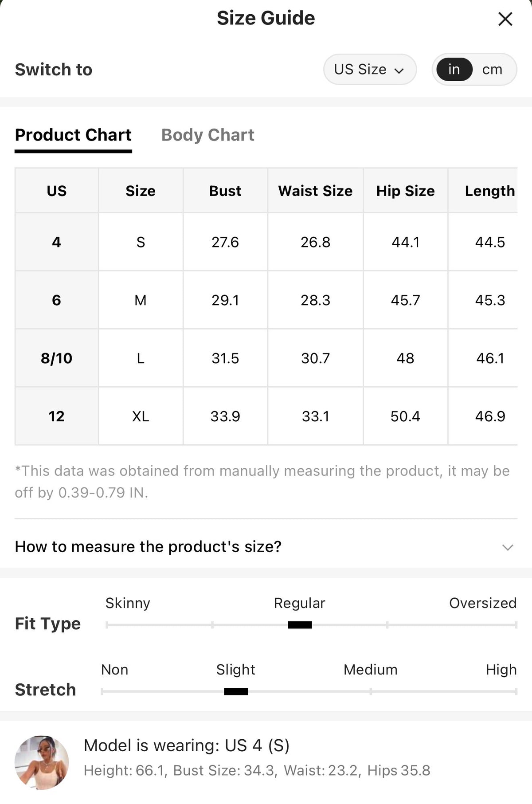This screenshot has height=804, width=532.
Task: Select the US 4 size row
Action: pyautogui.click(x=266, y=242)
